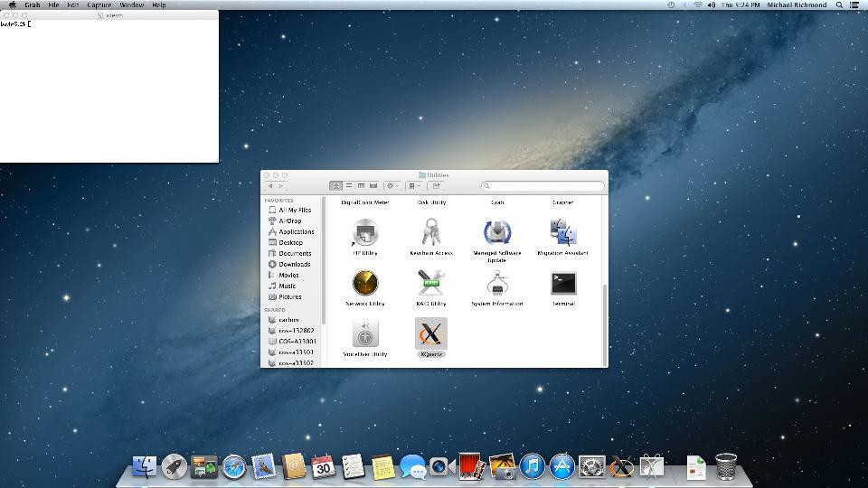The image size is (868, 488).
Task: Click Safari in the Dock
Action: tap(234, 466)
